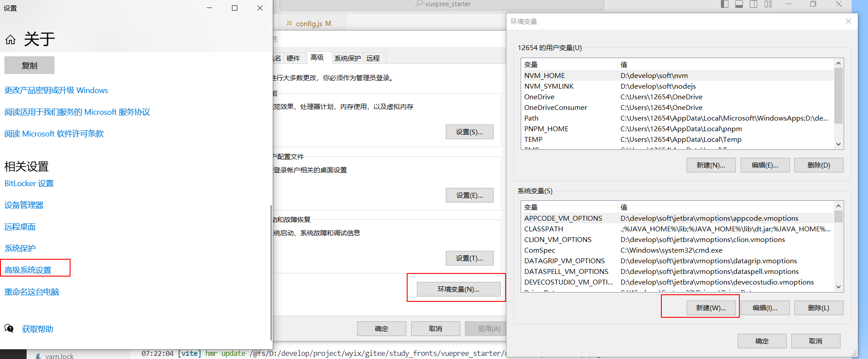The image size is (868, 359).
Task: Click search icon in vuepree_starter command bar
Action: [419, 4]
